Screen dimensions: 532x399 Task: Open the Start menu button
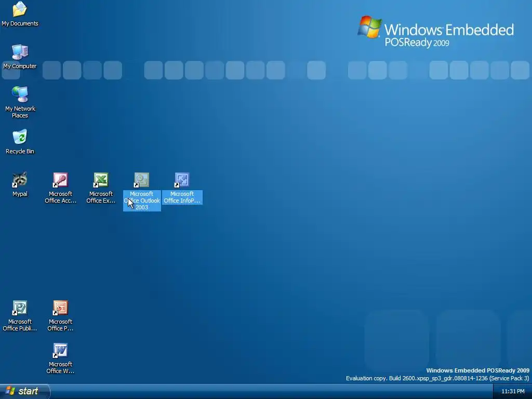tap(25, 391)
